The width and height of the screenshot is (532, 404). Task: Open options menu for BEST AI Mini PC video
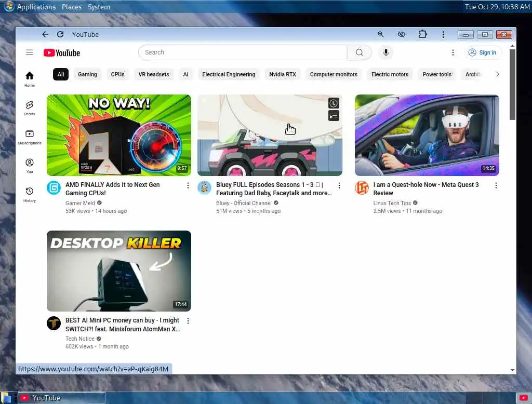[188, 321]
